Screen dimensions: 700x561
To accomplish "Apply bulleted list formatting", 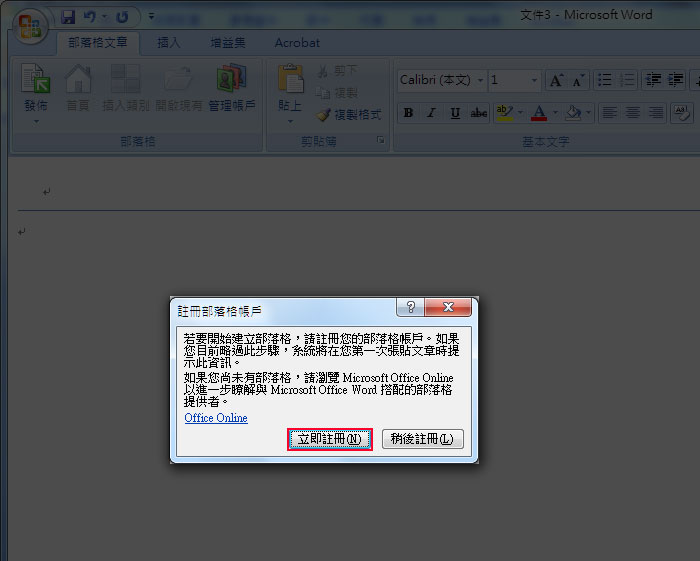I will [605, 80].
